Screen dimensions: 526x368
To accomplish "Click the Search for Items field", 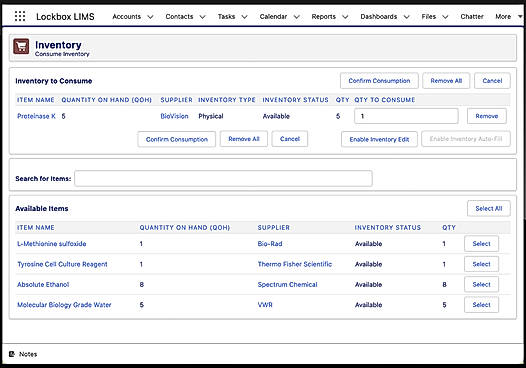I will point(223,178).
